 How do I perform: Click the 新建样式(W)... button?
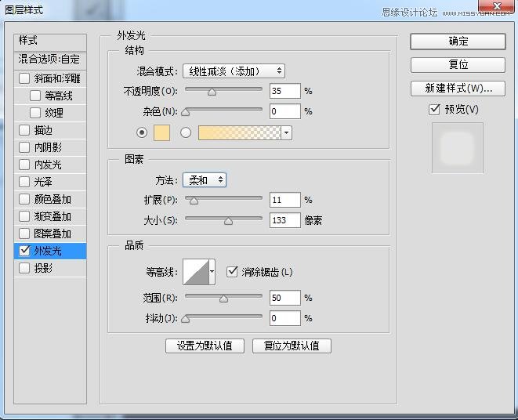pyautogui.click(x=458, y=89)
